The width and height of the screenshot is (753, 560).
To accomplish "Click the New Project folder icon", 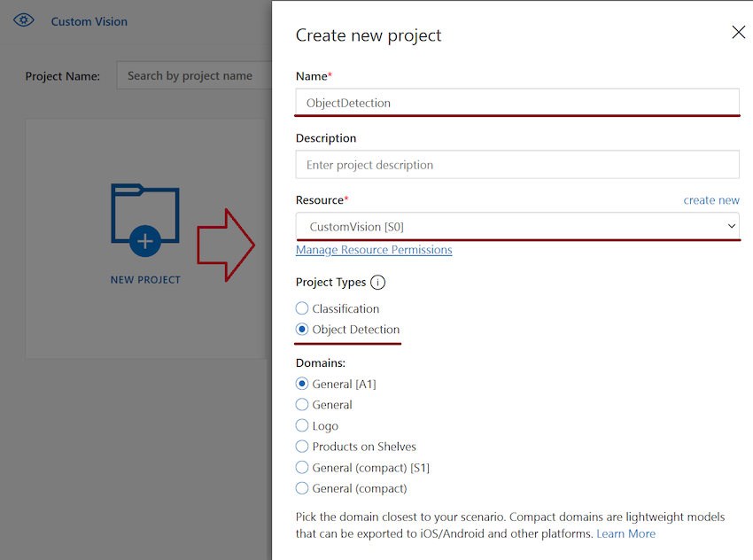I will click(x=145, y=220).
